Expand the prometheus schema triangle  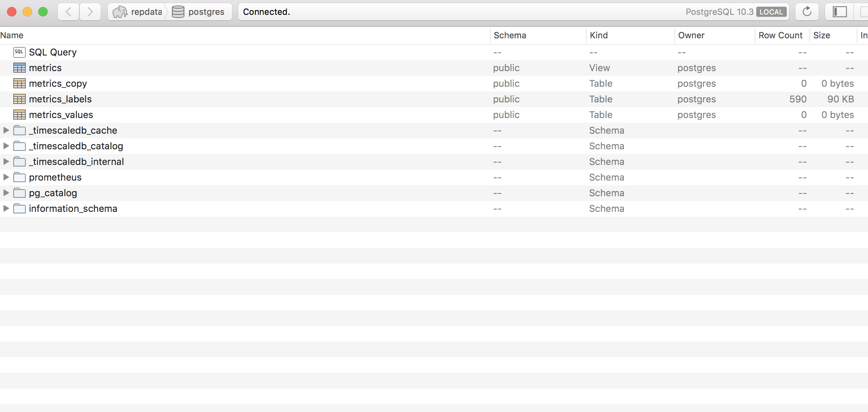[x=6, y=177]
